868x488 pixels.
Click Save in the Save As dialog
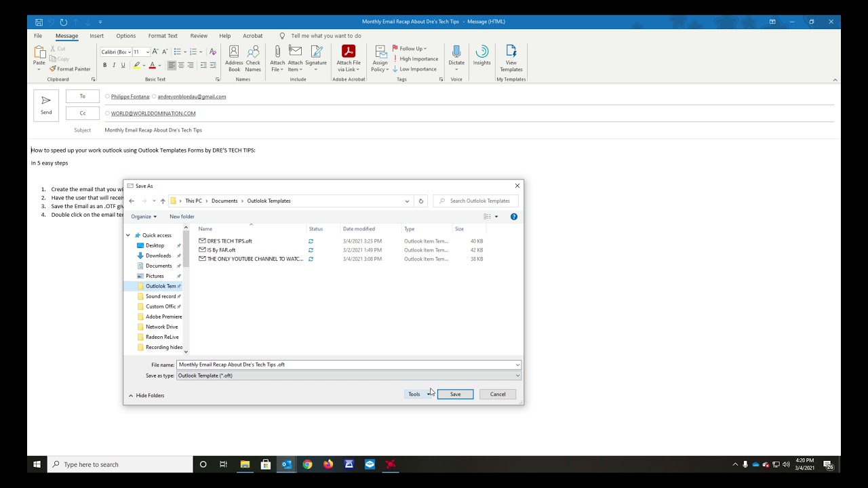[x=455, y=394]
